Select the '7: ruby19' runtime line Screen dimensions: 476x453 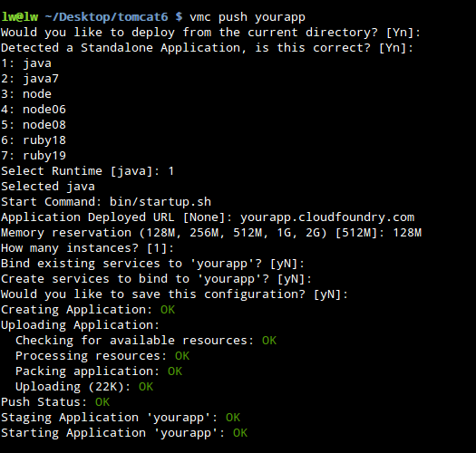tap(34, 156)
